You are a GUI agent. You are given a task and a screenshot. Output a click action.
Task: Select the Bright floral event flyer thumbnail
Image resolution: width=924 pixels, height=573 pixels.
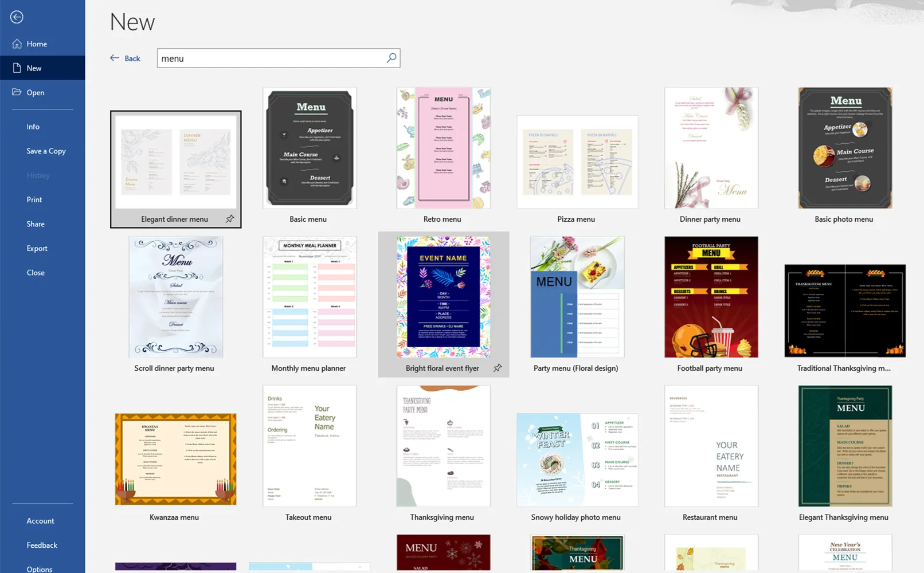[x=444, y=297]
